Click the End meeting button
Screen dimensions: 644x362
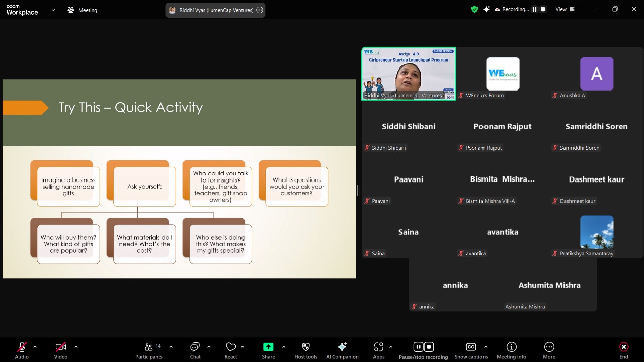(624, 347)
